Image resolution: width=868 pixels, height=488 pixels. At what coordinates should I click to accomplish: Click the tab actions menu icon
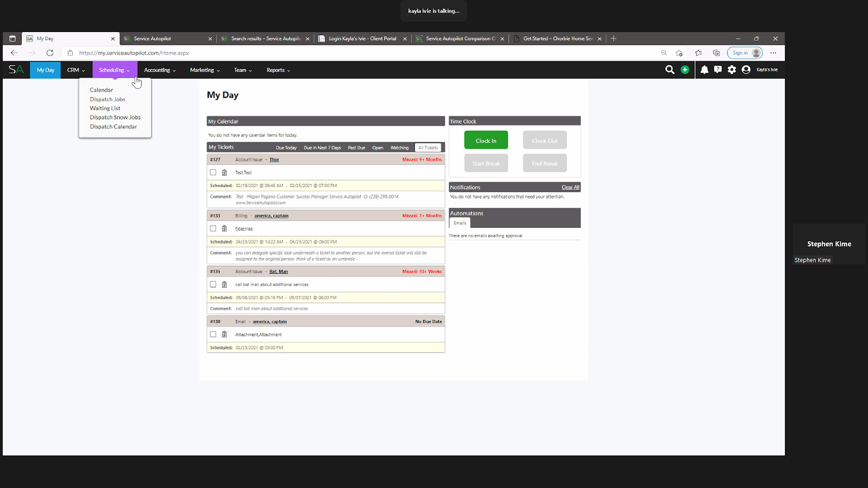click(12, 38)
